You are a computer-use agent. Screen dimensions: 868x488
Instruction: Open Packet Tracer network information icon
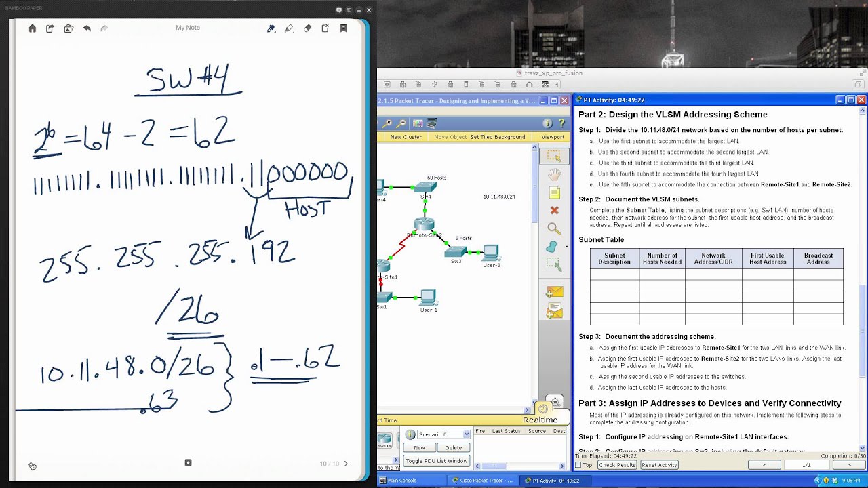tap(548, 123)
